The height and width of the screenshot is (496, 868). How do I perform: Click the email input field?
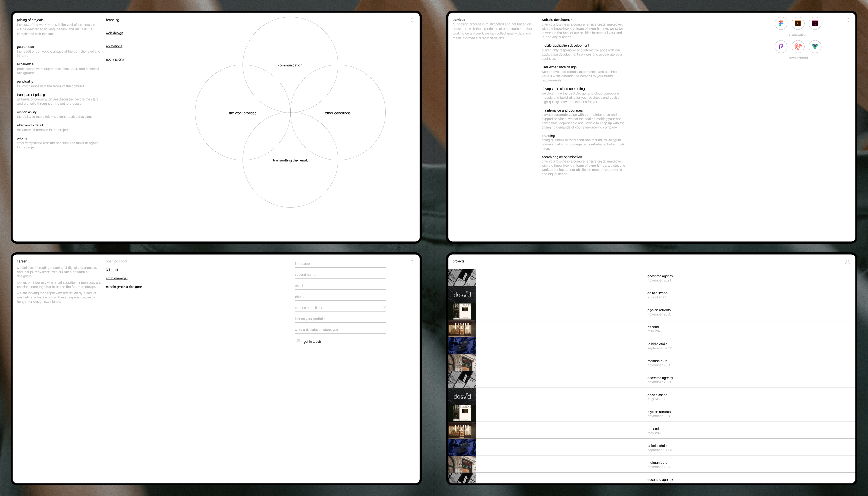click(x=340, y=285)
